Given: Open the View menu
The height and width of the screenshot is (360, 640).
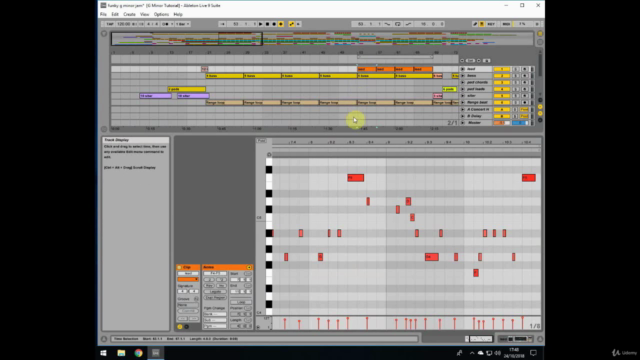Looking at the screenshot, I should tap(144, 14).
